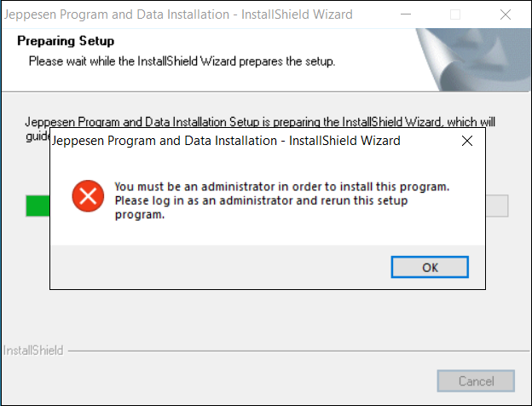Viewport: 532px width, 406px height.
Task: Click the "You must be an administrator" message
Action: (x=281, y=187)
